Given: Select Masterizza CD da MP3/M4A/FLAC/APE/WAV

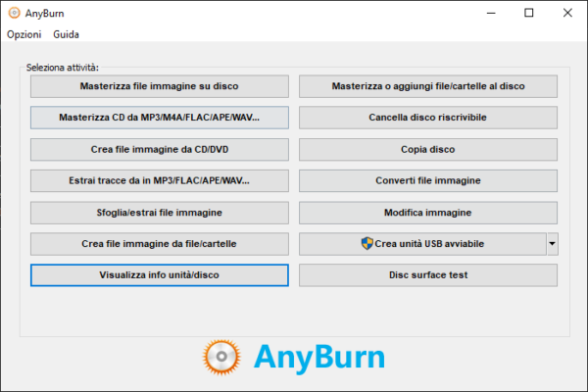Looking at the screenshot, I should (x=160, y=118).
